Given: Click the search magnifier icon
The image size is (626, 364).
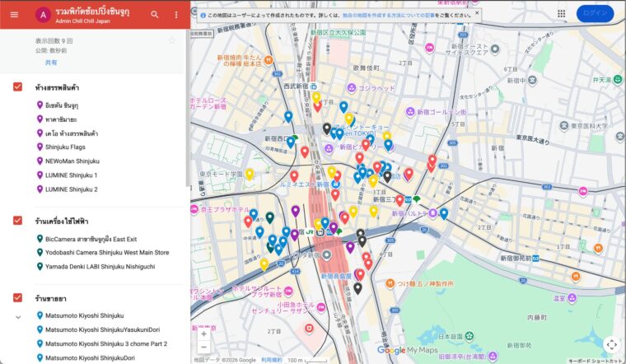Looking at the screenshot, I should (155, 14).
